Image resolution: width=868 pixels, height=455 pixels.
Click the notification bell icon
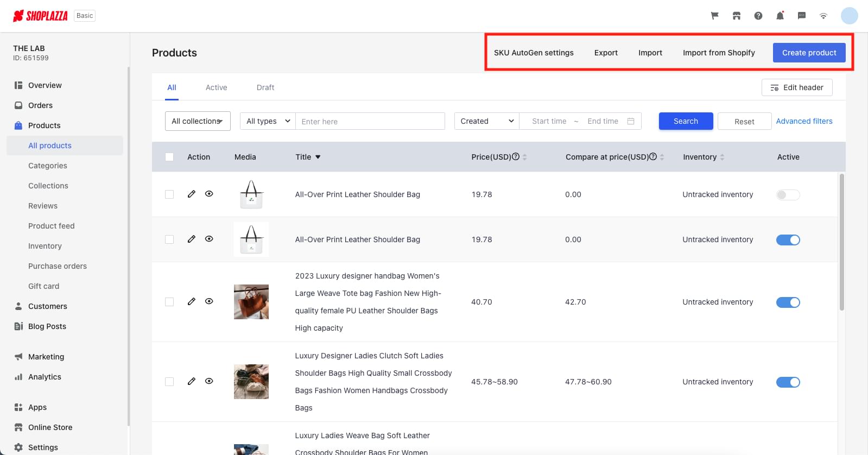pyautogui.click(x=780, y=16)
